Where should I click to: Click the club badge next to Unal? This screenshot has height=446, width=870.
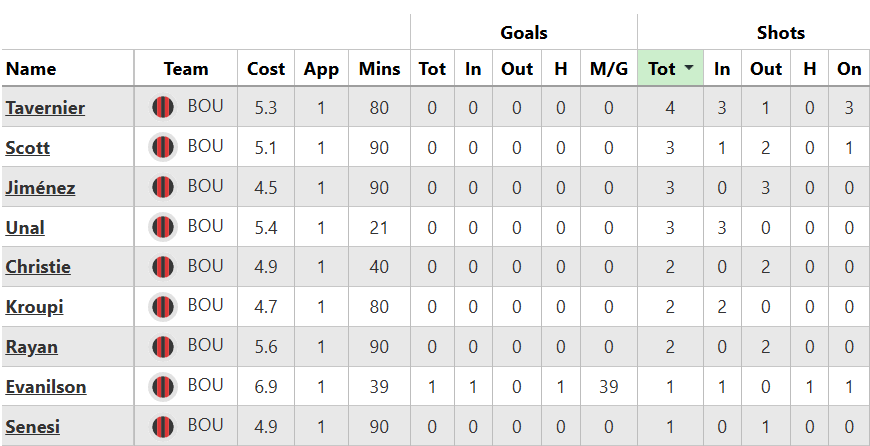[163, 228]
